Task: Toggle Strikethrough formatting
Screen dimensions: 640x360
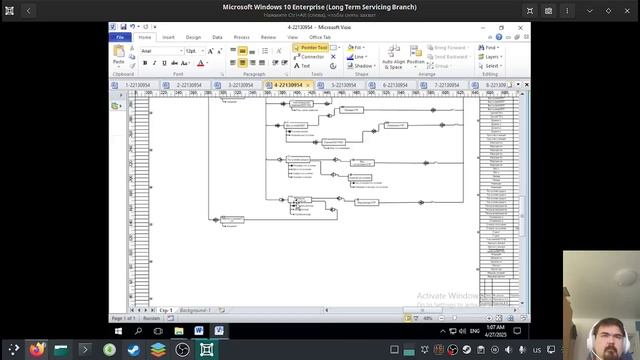Action: pos(174,63)
